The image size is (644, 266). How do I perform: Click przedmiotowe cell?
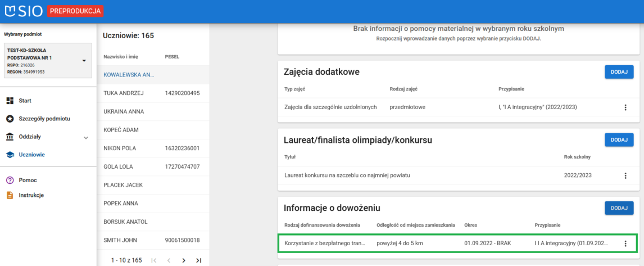click(407, 107)
